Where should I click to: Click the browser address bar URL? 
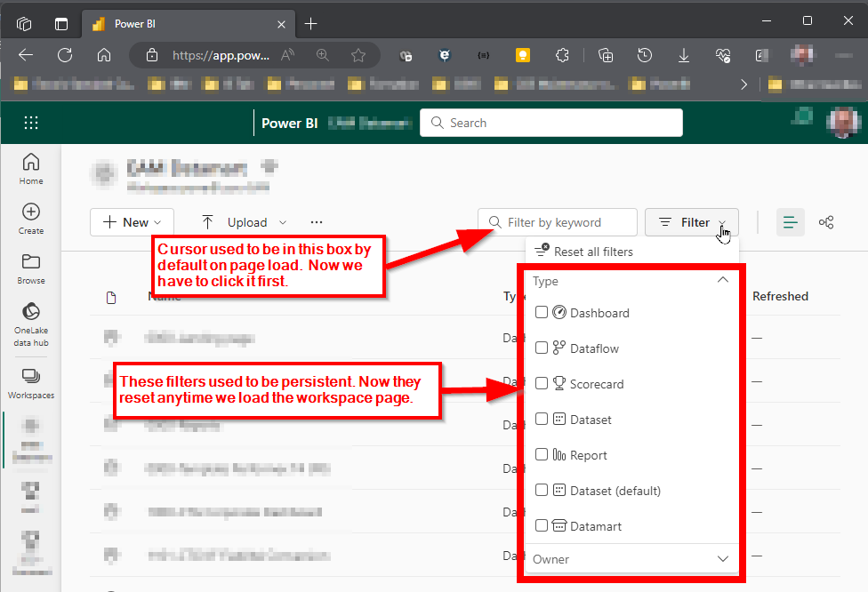coord(221,55)
